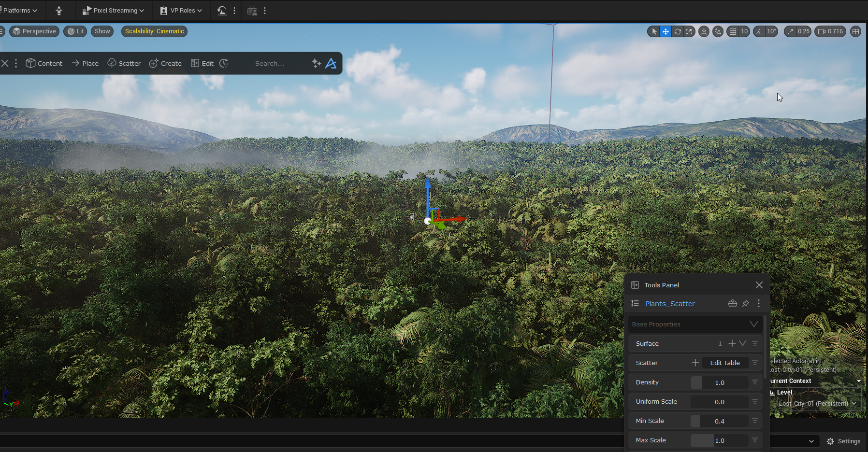Screen dimensions: 868x452
Task: Open grid snap size value 10
Action: pos(744,31)
